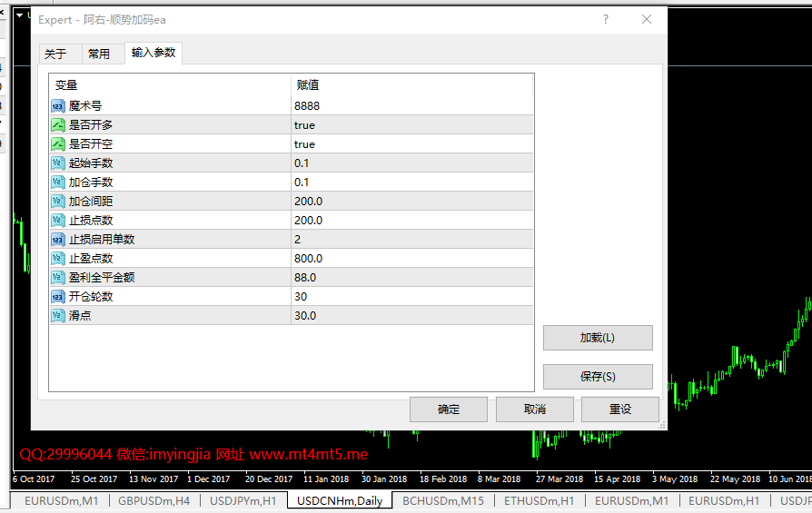Select the 止损启用单数 integer icon
The height and width of the screenshot is (513, 812).
58,240
